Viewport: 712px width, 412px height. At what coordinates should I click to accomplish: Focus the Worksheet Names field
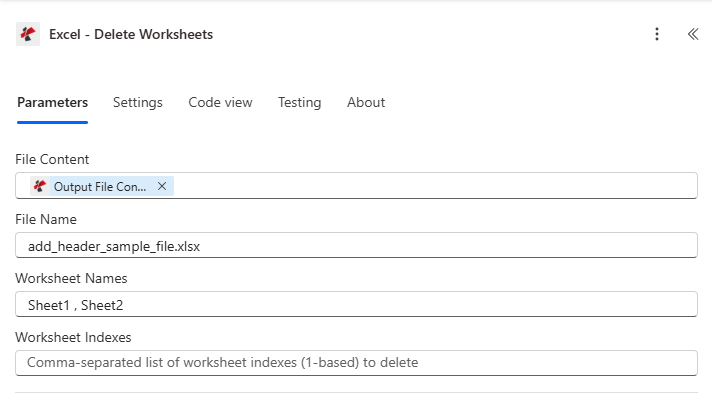pos(356,304)
